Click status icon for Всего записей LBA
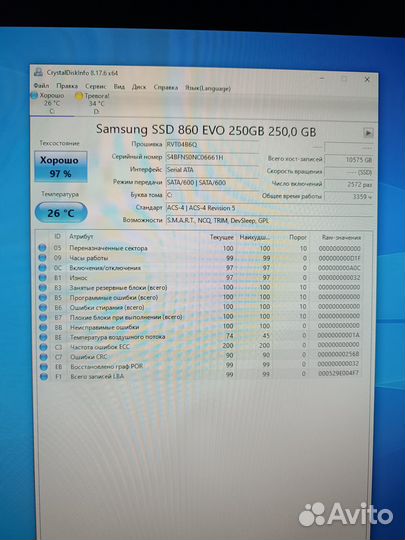 point(44,377)
